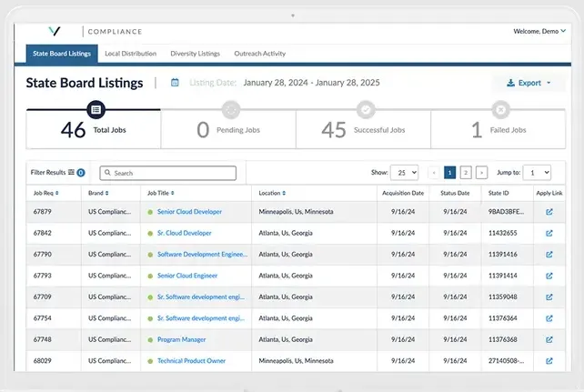Viewport: 584px width, 392px height.
Task: Sort the Job Title column
Action: pos(173,193)
